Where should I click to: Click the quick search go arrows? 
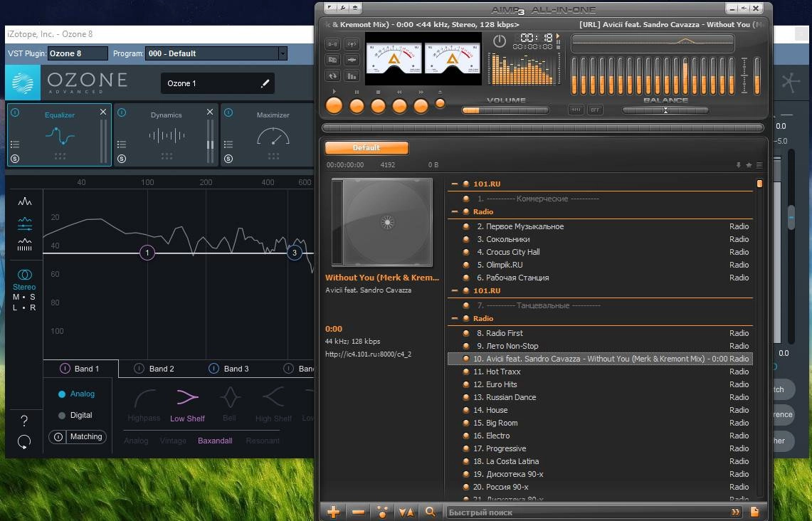coord(735,512)
